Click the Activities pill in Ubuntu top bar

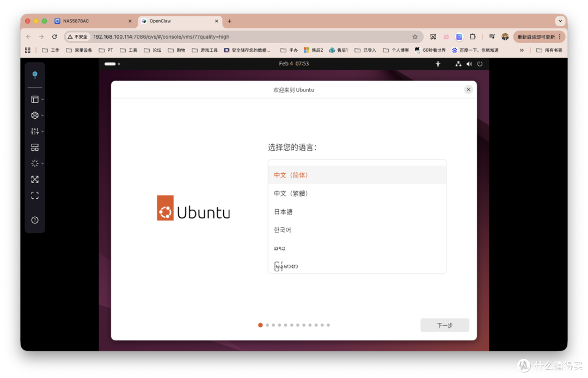[112, 64]
